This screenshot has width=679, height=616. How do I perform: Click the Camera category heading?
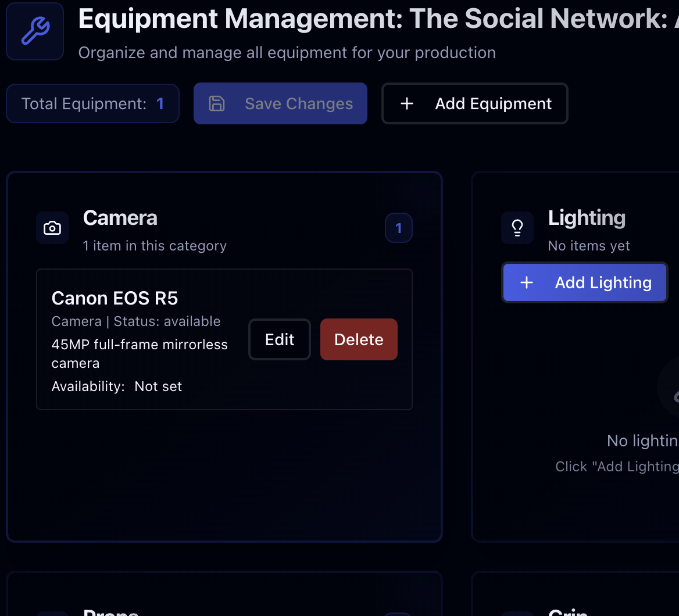pos(120,217)
